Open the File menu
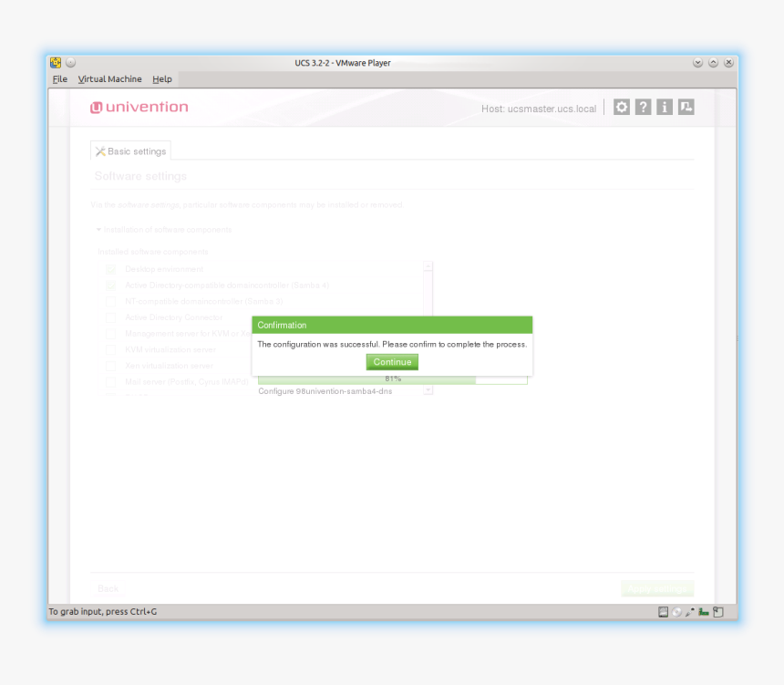The image size is (784, 685). coord(60,79)
